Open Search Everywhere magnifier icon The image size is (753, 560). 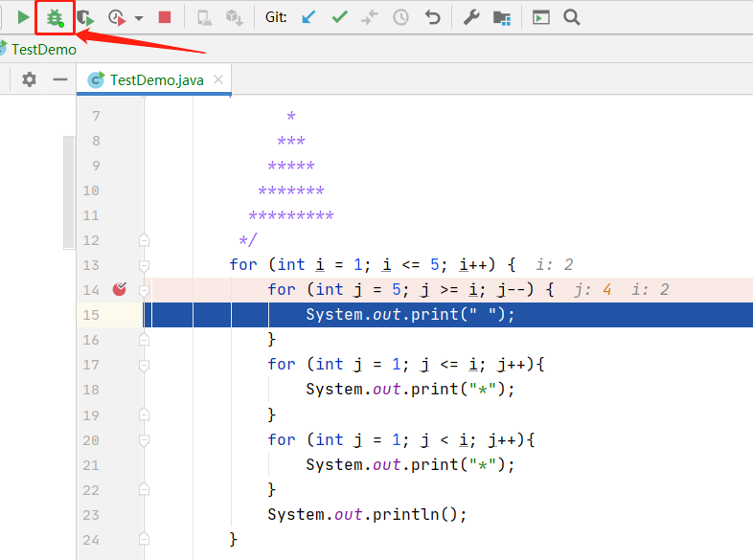point(572,18)
